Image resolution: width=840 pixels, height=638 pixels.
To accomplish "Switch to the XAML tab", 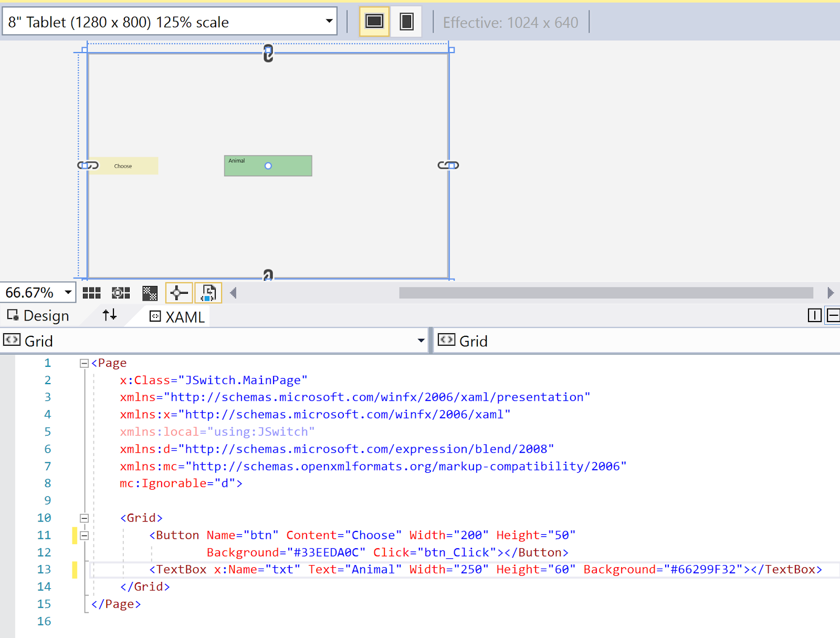I will click(x=177, y=316).
